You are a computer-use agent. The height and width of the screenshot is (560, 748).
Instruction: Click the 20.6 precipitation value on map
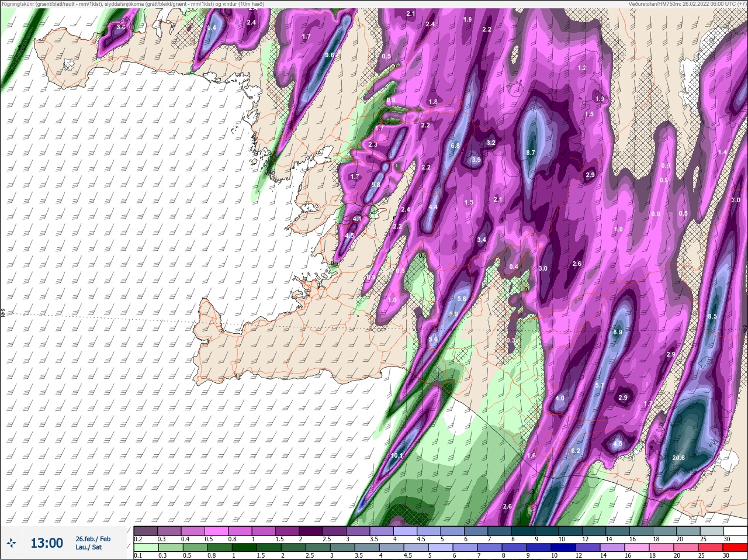[678, 458]
